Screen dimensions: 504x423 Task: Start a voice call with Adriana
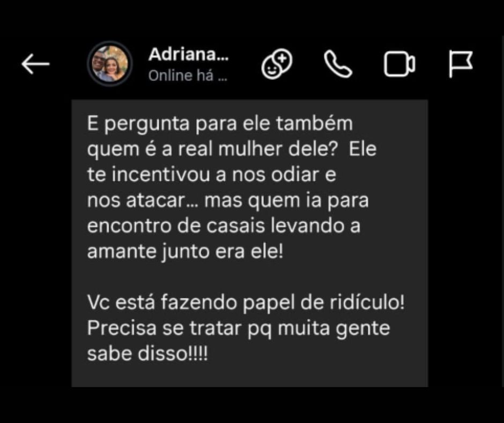click(x=338, y=64)
